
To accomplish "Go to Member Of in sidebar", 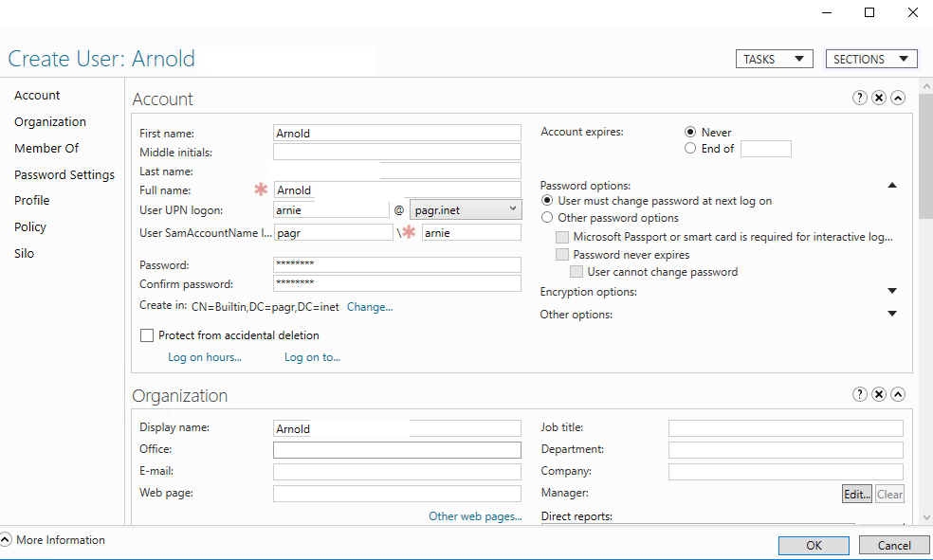I will tap(46, 149).
